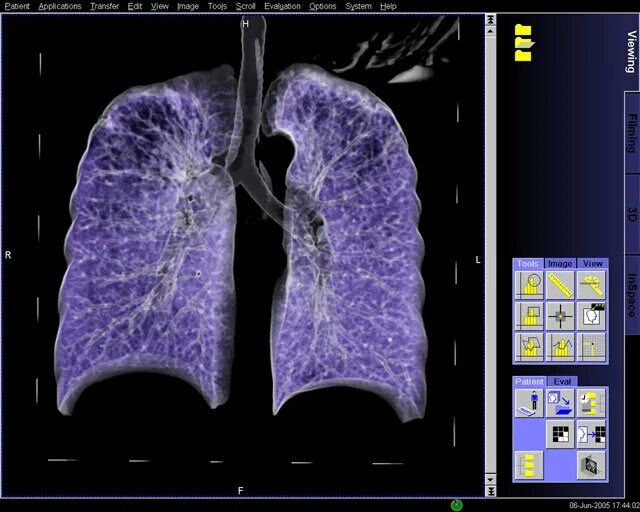Click the vertical image scrollbar track

point(491,255)
